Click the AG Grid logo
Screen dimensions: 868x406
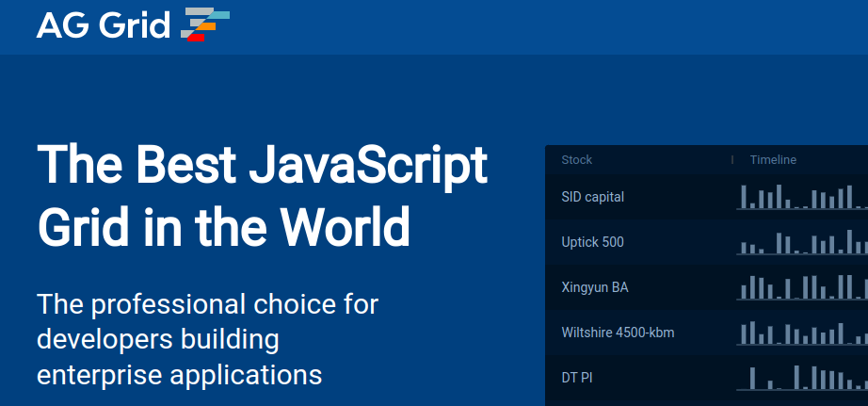click(133, 24)
